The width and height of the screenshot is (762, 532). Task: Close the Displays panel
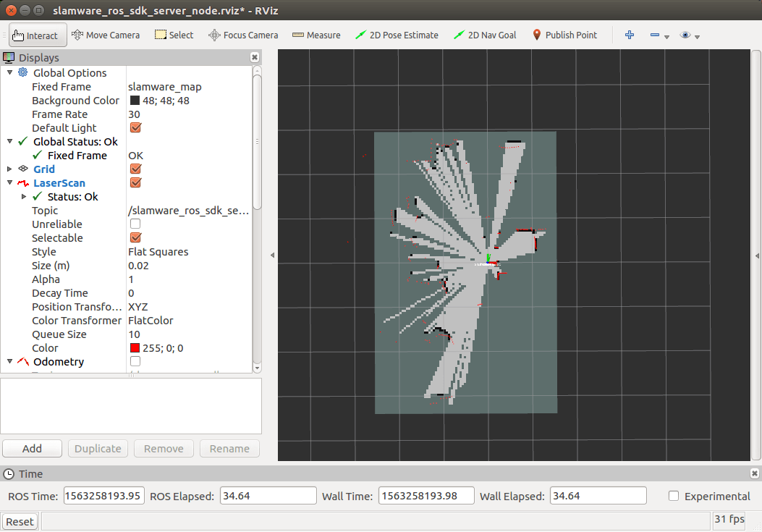coord(255,57)
